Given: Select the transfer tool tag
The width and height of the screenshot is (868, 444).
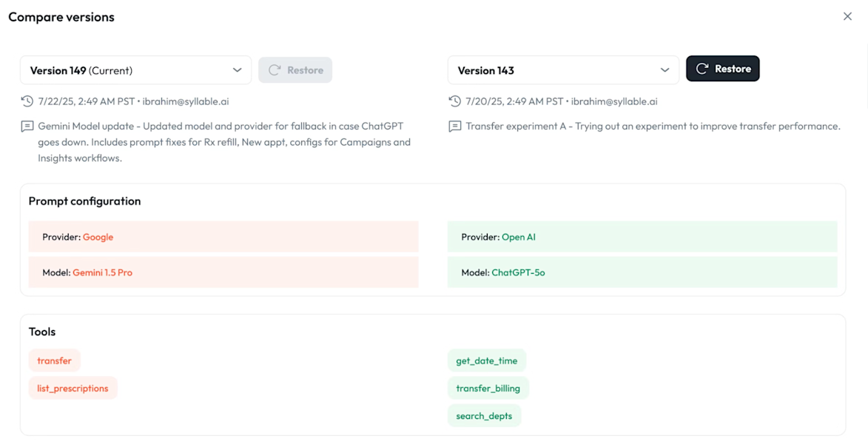Looking at the screenshot, I should tap(55, 361).
